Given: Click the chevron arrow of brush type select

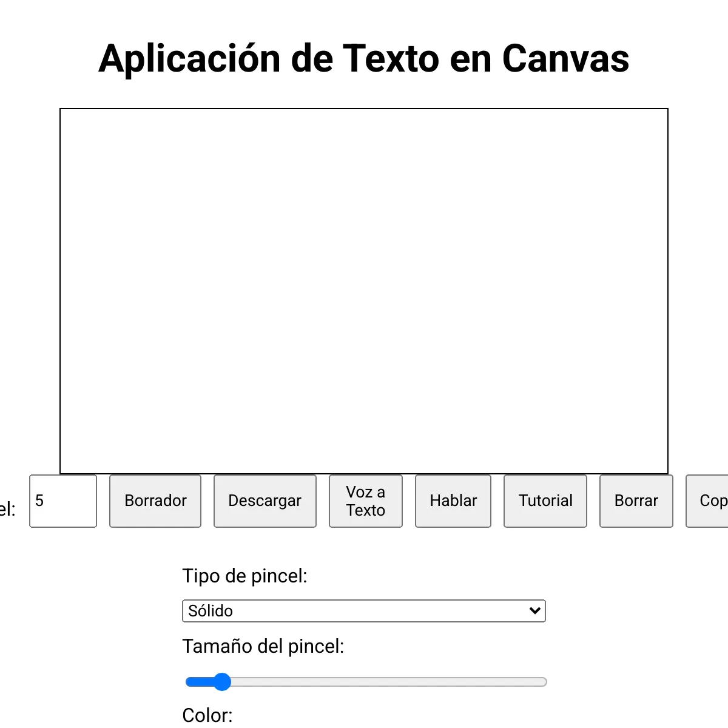Looking at the screenshot, I should pyautogui.click(x=535, y=611).
